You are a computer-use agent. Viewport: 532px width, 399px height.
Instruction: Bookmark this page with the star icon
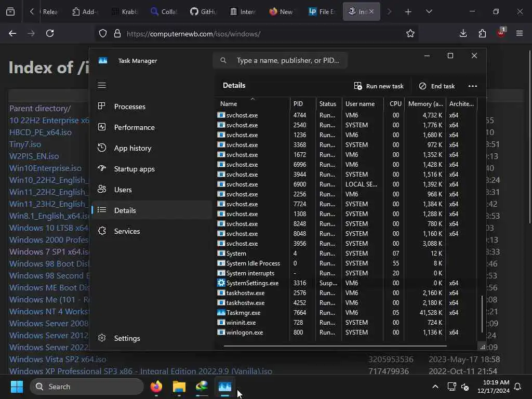[x=410, y=33]
